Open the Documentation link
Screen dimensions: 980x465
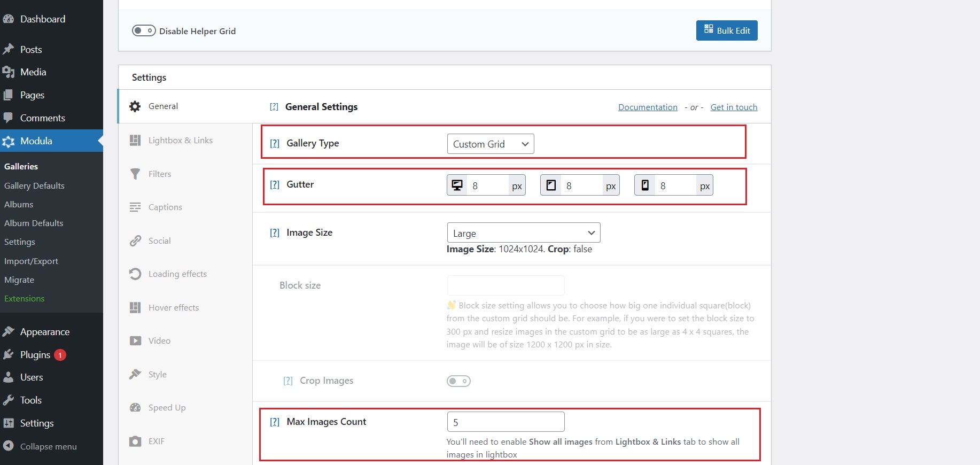[648, 107]
